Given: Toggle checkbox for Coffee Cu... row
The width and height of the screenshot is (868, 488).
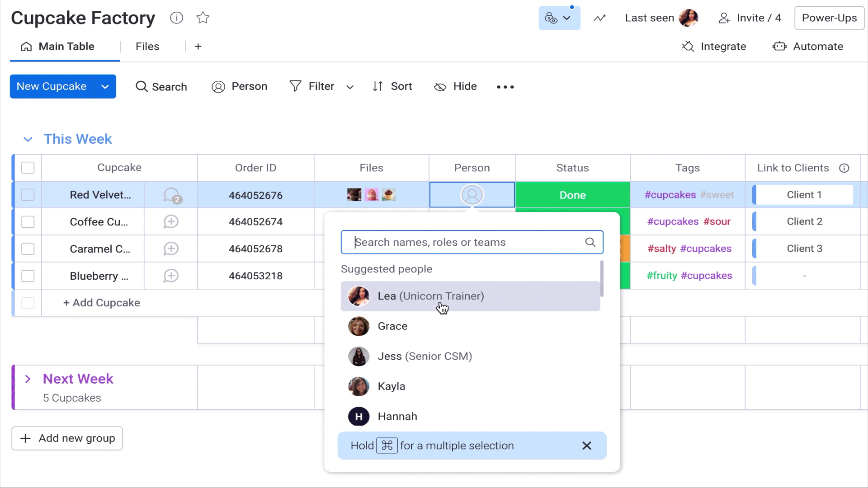Looking at the screenshot, I should coord(28,222).
